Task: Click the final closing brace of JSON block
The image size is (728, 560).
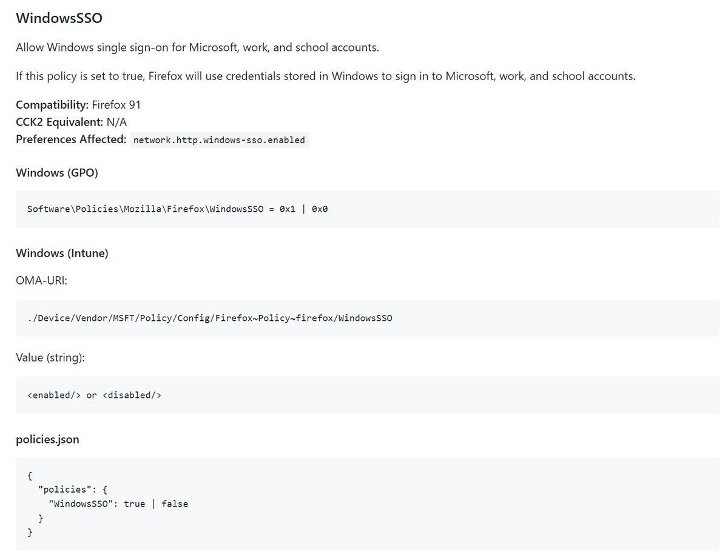Action: [x=30, y=533]
